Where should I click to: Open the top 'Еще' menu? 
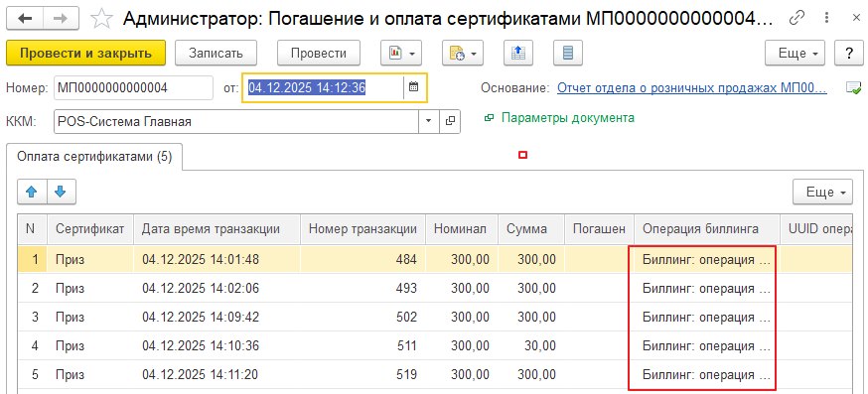coord(795,54)
